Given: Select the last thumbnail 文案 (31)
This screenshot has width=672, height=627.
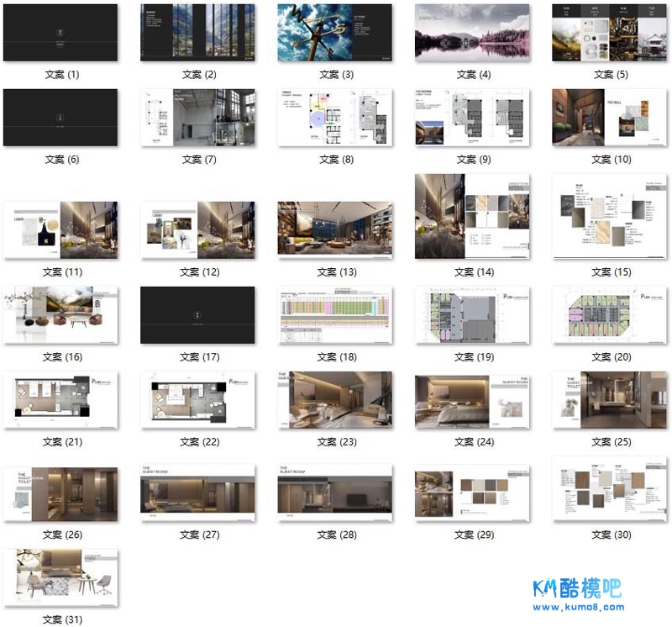Looking at the screenshot, I should point(60,577).
